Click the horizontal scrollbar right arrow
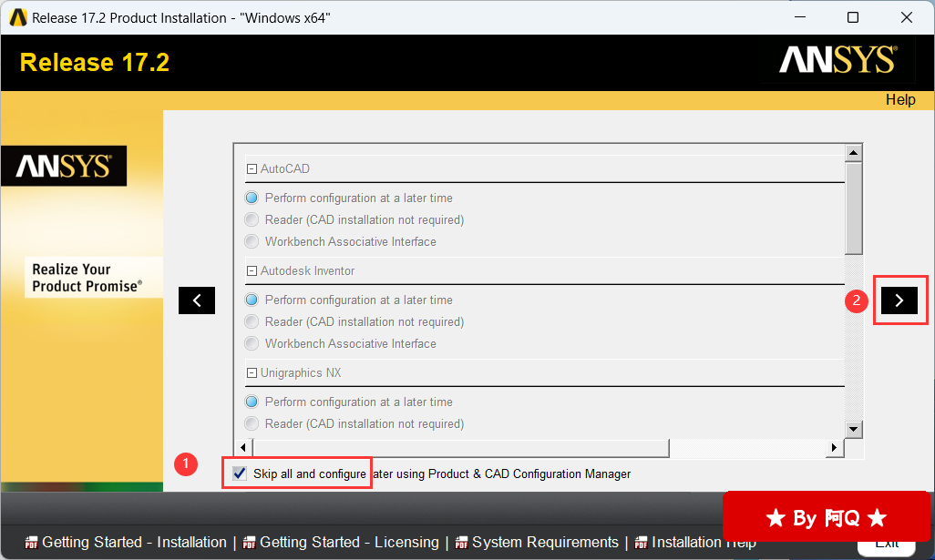Screen dimensions: 935x560 click(834, 447)
